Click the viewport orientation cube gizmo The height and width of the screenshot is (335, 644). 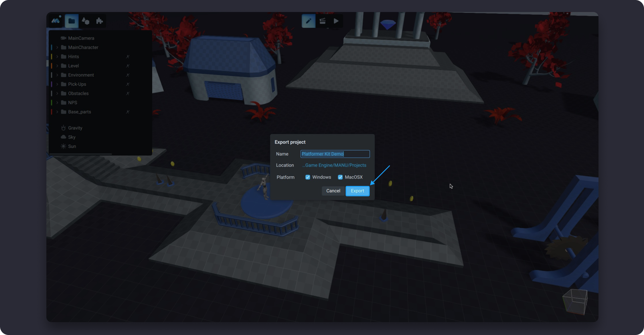click(575, 301)
